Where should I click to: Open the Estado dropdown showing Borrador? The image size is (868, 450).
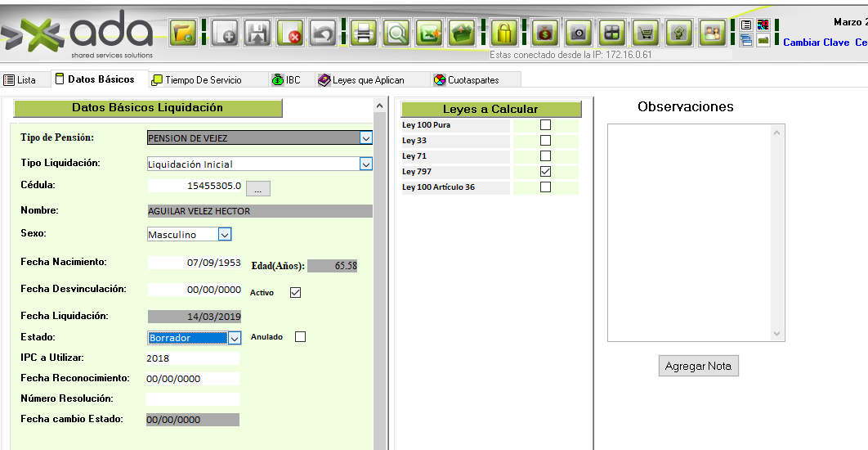tap(235, 338)
